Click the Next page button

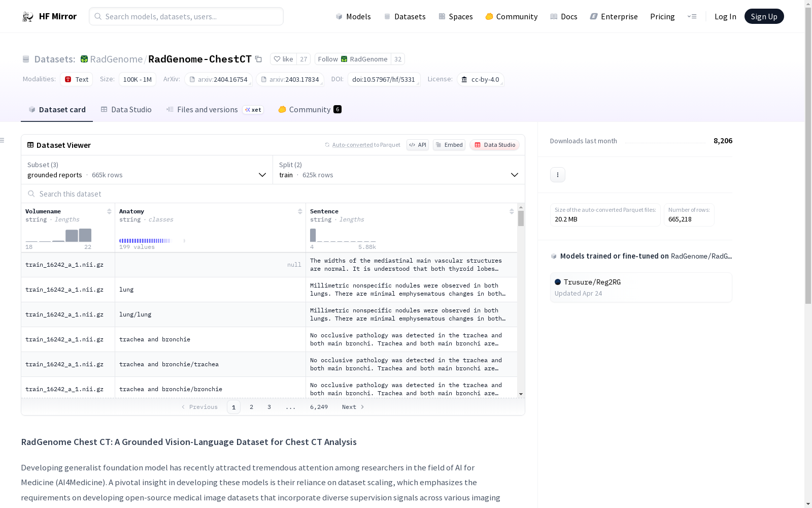[x=353, y=407]
